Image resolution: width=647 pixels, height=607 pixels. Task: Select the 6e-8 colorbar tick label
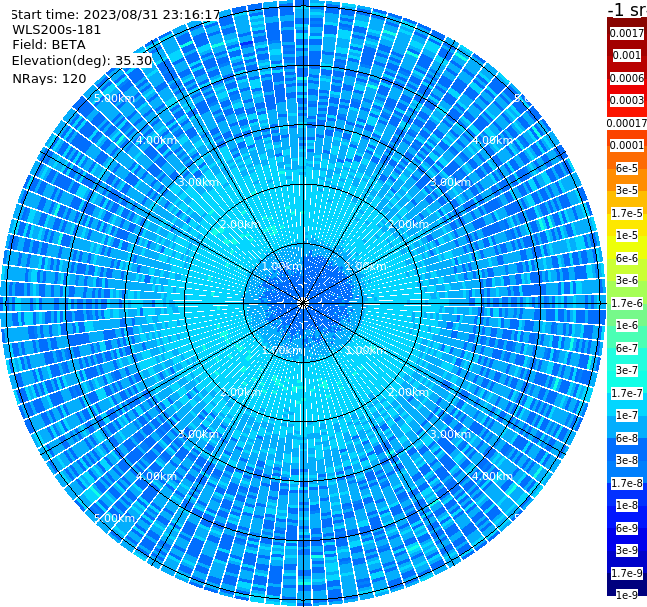627,438
